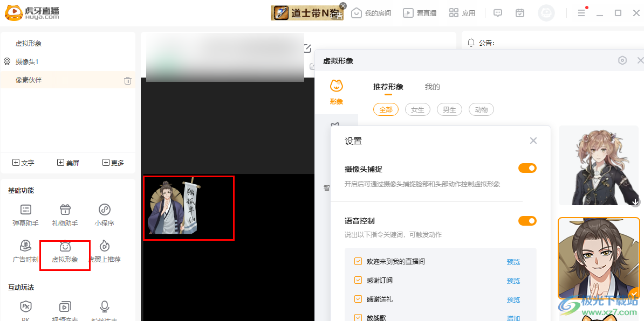
Task: Click the Huya logo
Action: (x=32, y=12)
